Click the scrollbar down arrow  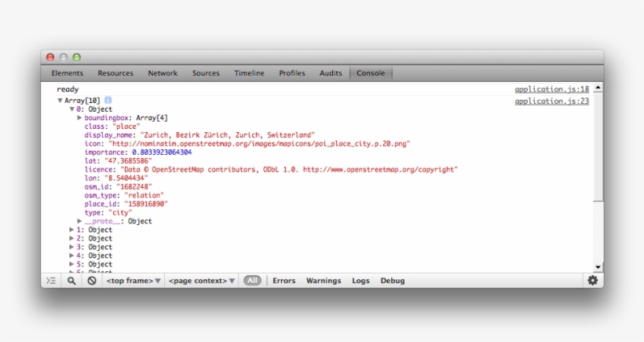[598, 267]
